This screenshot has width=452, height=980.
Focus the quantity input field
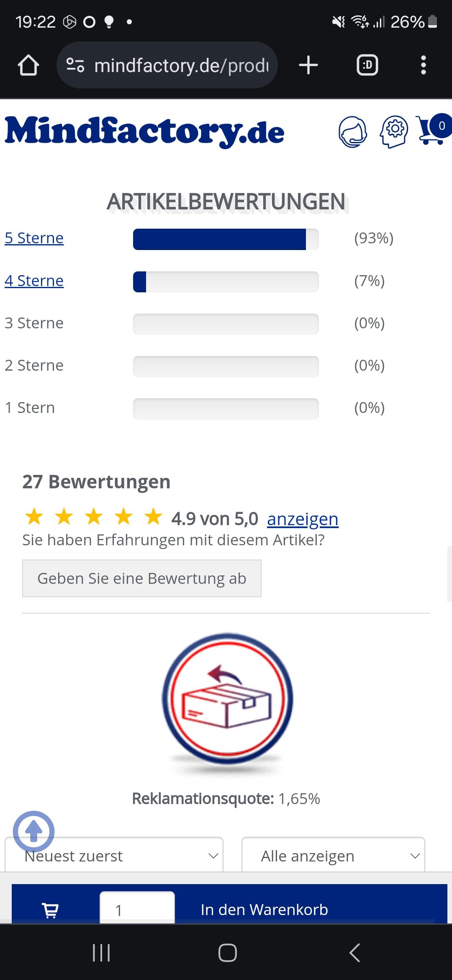coord(137,910)
